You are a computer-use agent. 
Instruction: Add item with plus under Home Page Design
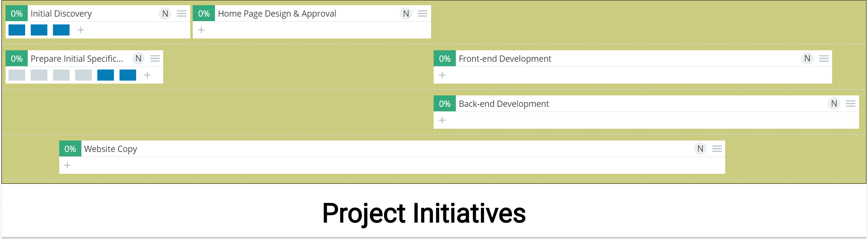(x=201, y=30)
